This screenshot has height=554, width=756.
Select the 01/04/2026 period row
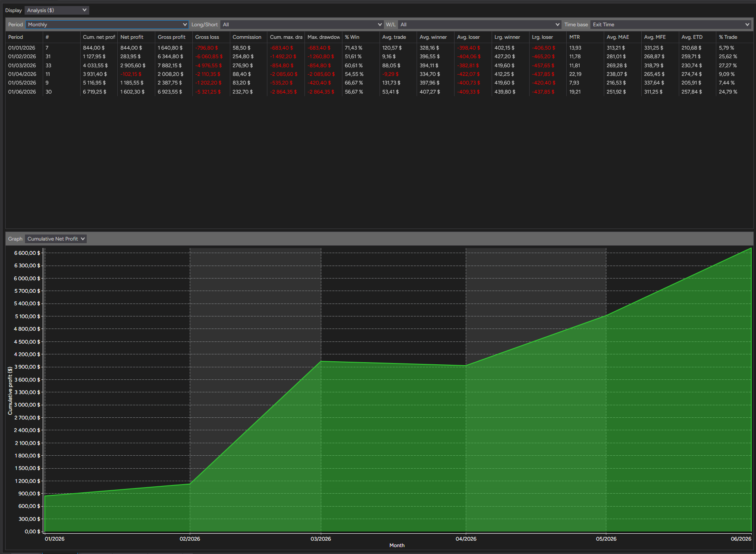379,74
